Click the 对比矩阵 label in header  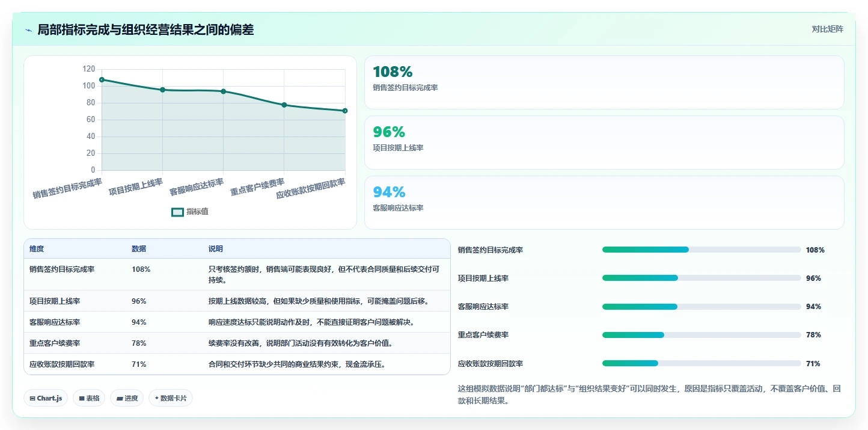tap(827, 29)
